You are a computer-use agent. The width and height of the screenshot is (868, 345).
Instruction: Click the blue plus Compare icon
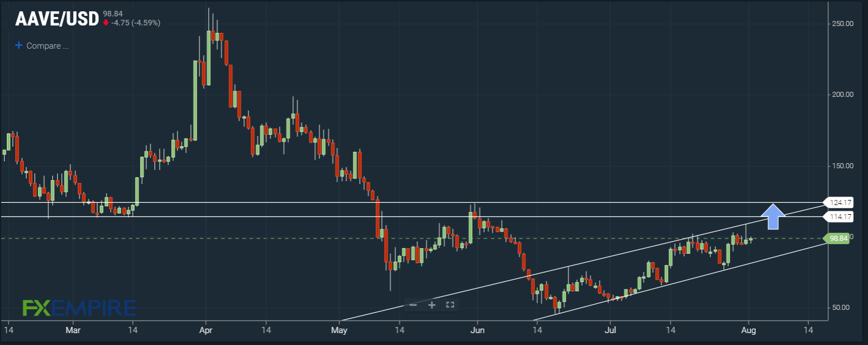pos(19,45)
